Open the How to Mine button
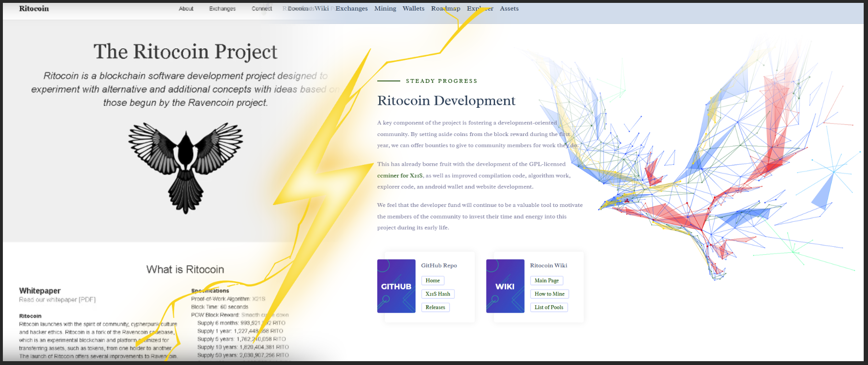 pyautogui.click(x=550, y=294)
